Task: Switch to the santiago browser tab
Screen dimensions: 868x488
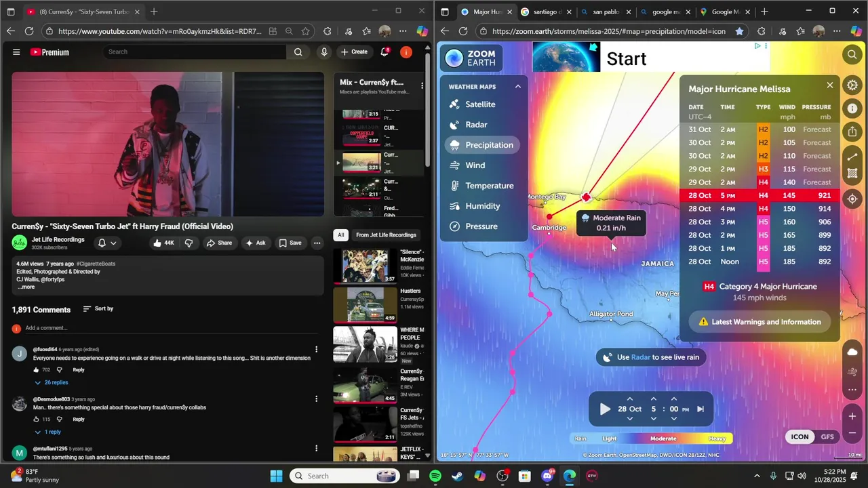Action: (546, 12)
